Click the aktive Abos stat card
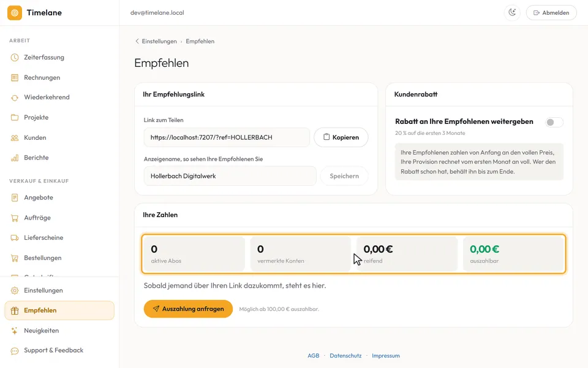The width and height of the screenshot is (588, 368). coord(194,254)
